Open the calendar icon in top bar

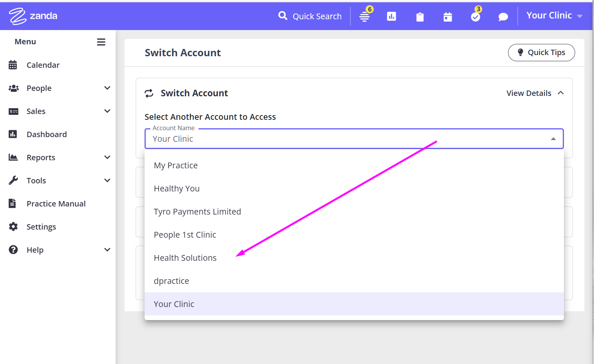(x=448, y=17)
